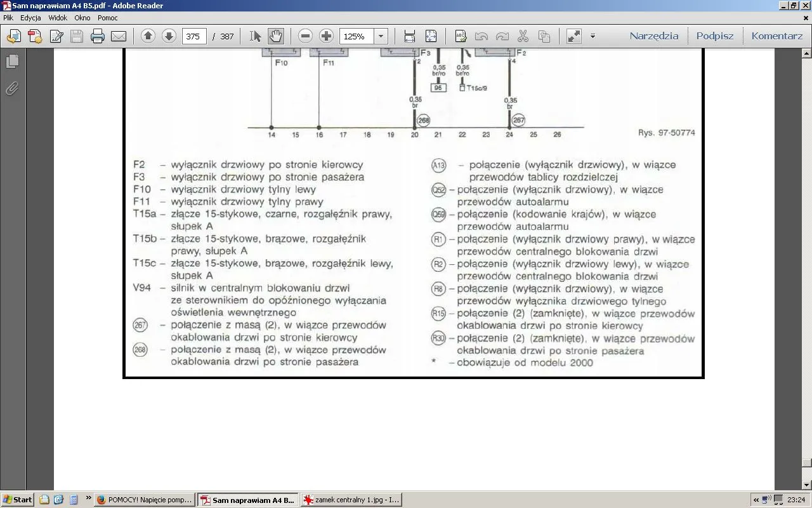The width and height of the screenshot is (812, 508).
Task: Open the attachments paperclip panel
Action: 11,89
